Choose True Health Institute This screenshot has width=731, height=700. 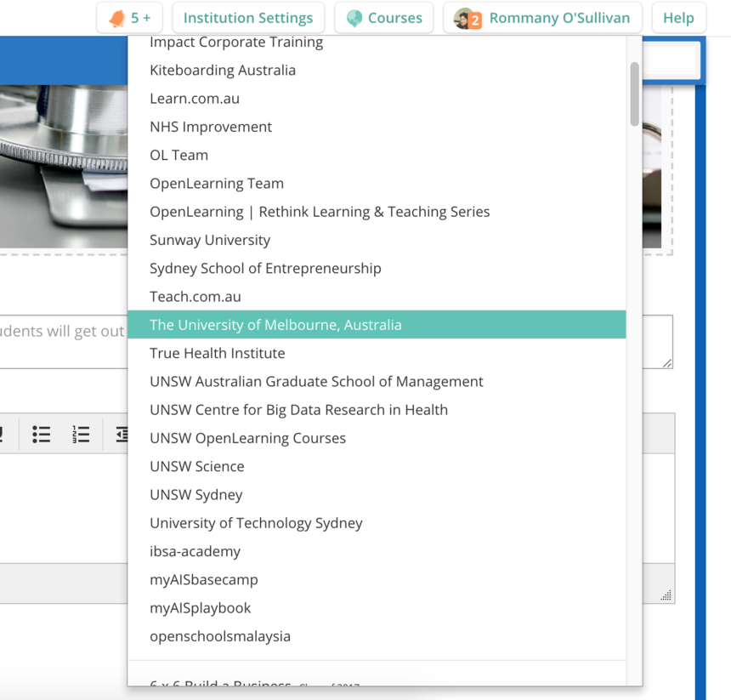click(377, 353)
